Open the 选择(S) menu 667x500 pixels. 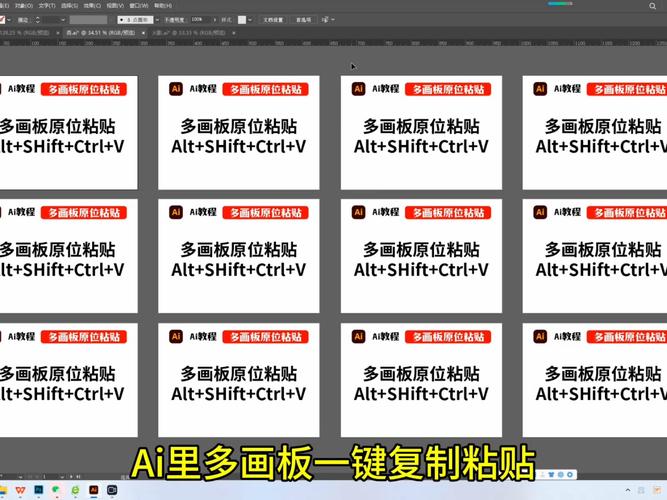[69, 6]
